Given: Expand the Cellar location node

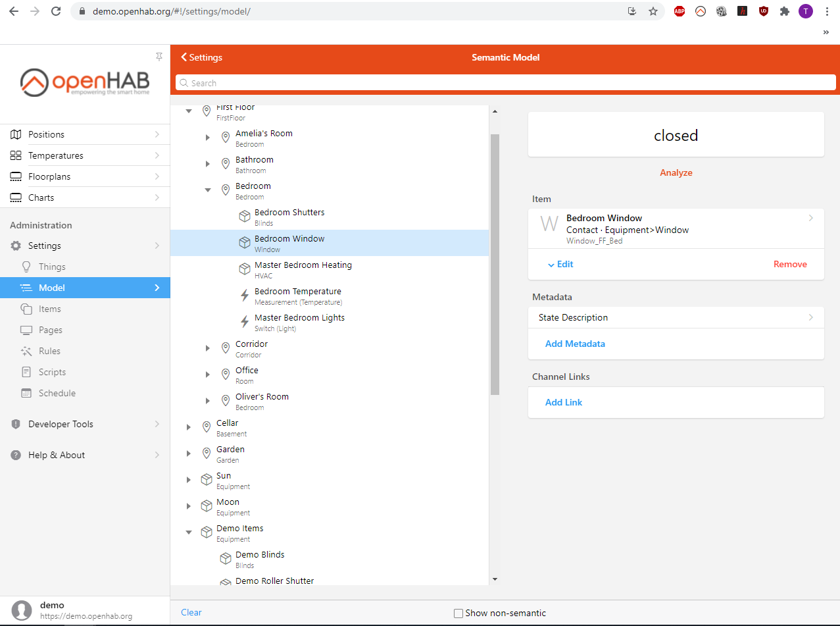Looking at the screenshot, I should (189, 427).
